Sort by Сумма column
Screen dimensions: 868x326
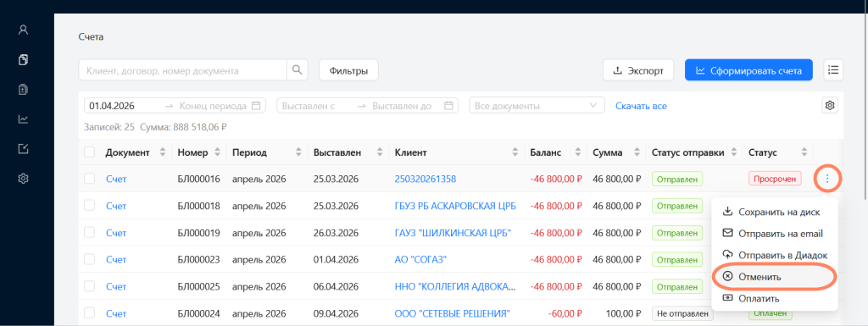click(x=636, y=152)
